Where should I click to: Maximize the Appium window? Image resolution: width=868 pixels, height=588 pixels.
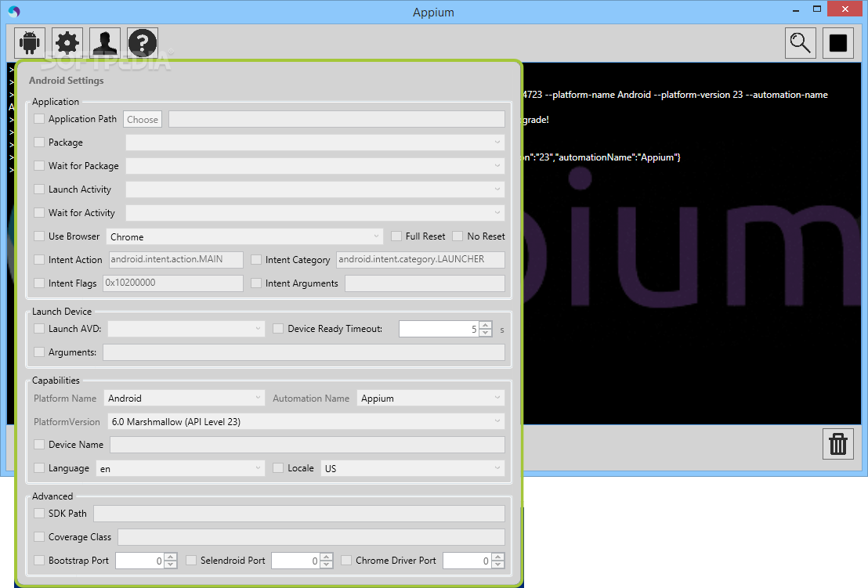[x=816, y=9]
